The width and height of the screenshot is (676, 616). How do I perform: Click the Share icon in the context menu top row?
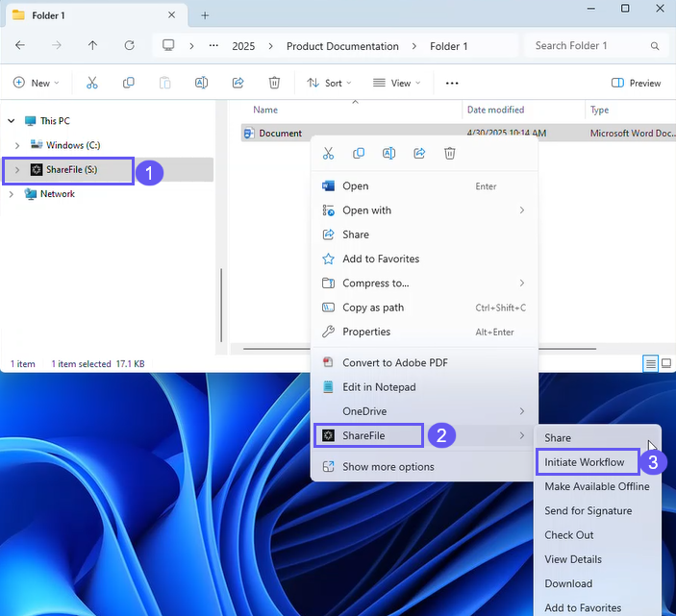tap(419, 153)
